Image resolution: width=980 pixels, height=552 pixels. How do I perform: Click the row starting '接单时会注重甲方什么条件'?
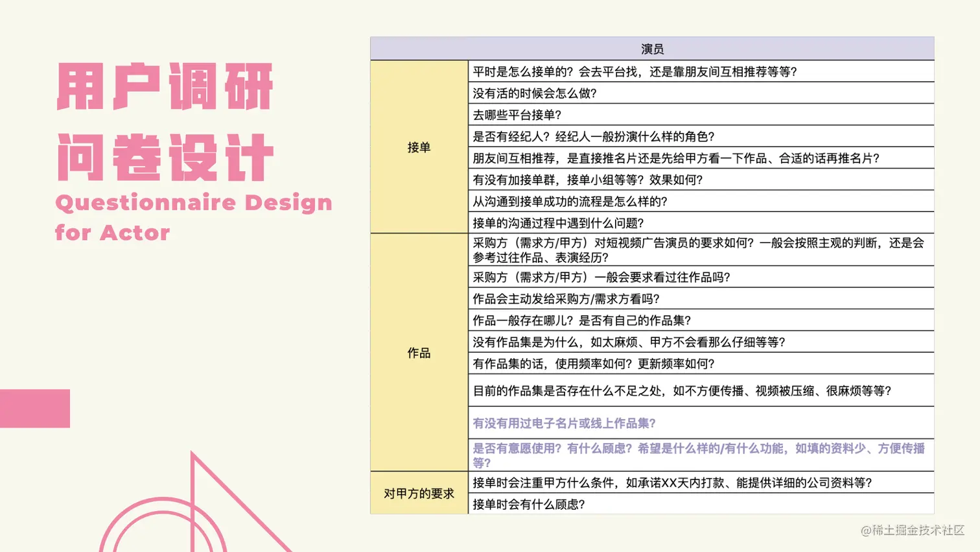click(701, 483)
